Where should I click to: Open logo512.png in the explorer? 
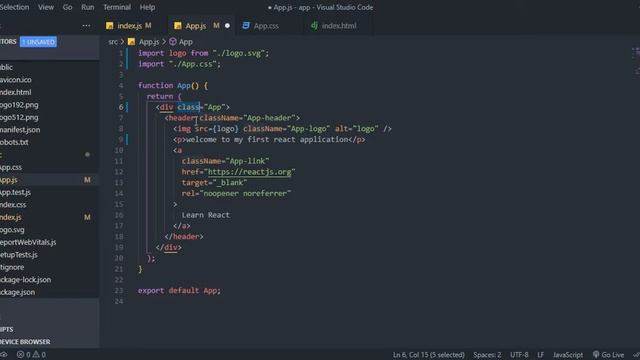pos(19,117)
